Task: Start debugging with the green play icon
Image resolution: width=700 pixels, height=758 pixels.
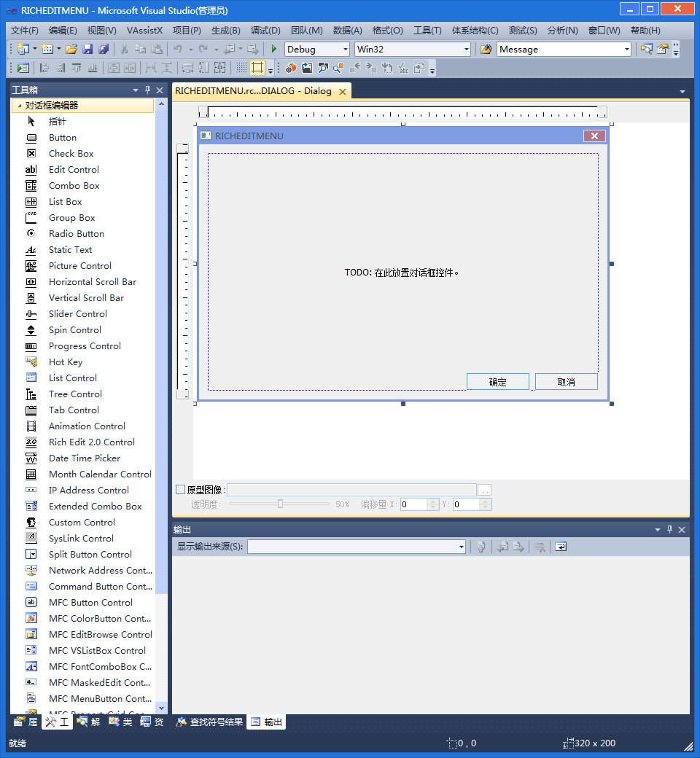Action: click(x=274, y=49)
